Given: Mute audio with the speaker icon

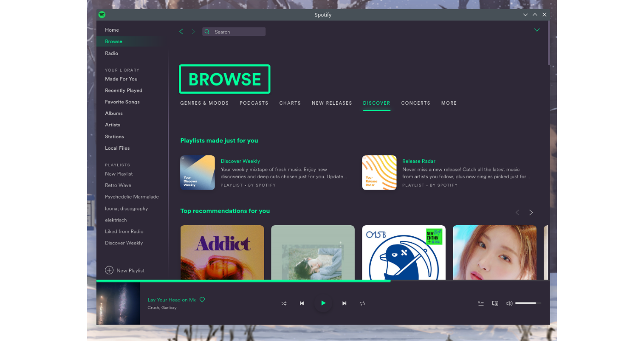Looking at the screenshot, I should click(x=509, y=303).
